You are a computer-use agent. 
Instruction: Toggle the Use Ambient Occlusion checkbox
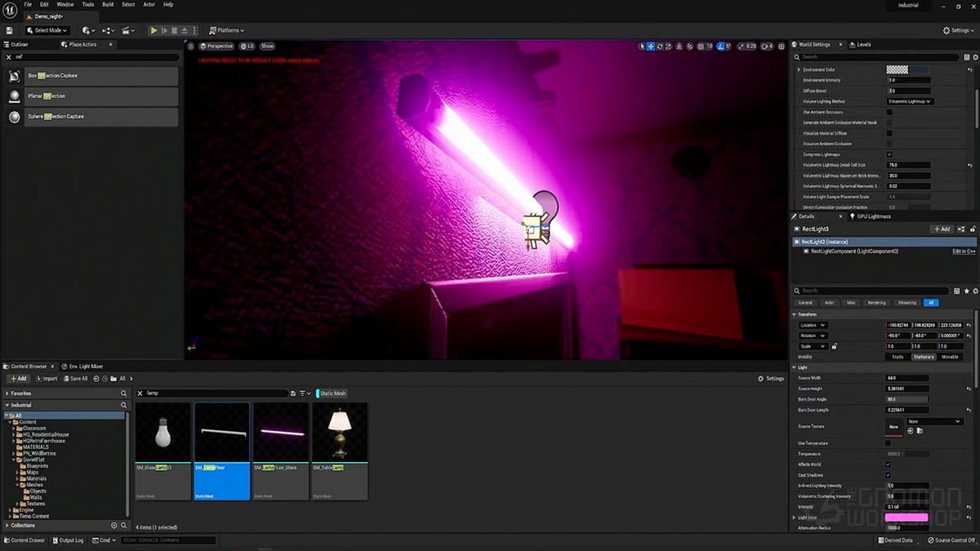(889, 112)
